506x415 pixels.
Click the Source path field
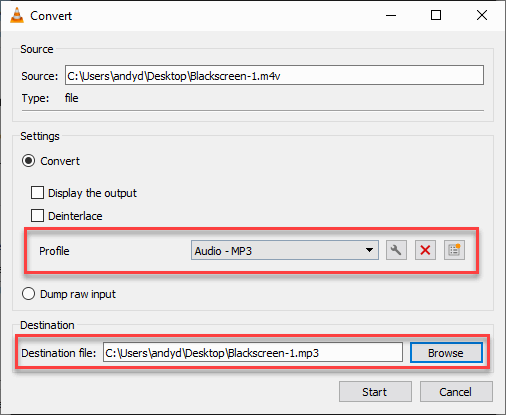[274, 75]
